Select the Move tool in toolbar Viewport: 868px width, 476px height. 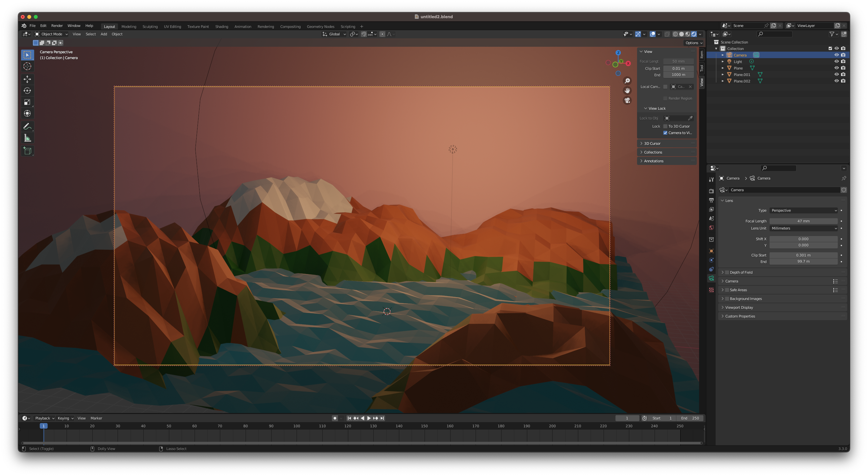(27, 79)
